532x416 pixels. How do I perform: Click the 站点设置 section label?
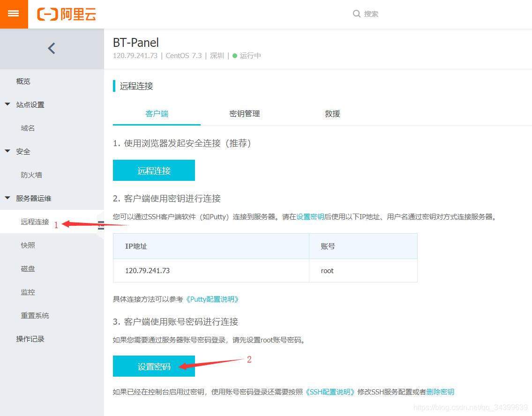(30, 105)
